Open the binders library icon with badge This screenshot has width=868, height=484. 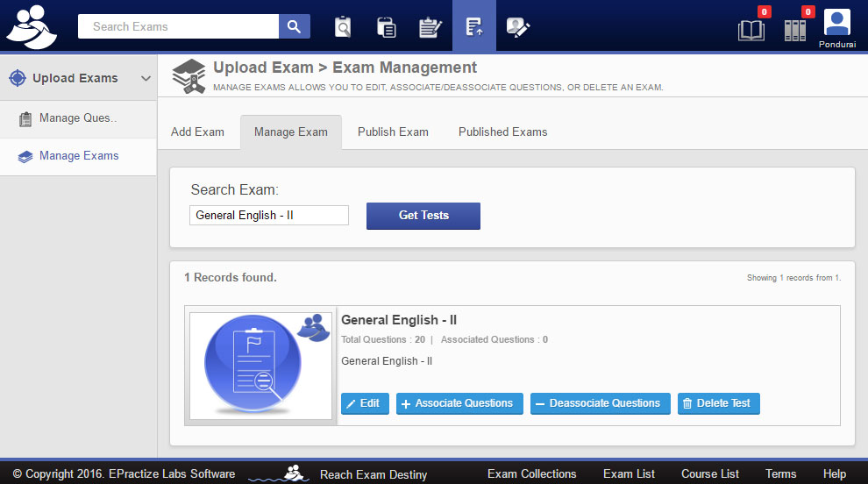tap(795, 30)
